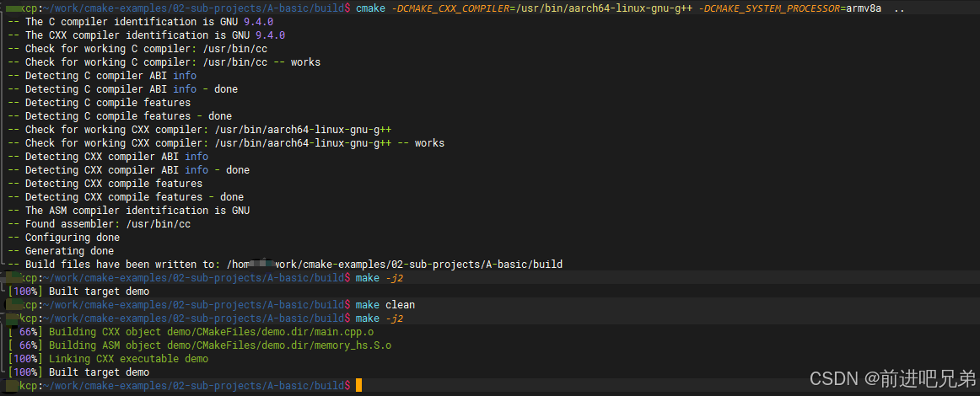Screen dimensions: 980x396
Task: Click 'Built target demo' line below 'Linking CXX executable'
Action: point(78,372)
